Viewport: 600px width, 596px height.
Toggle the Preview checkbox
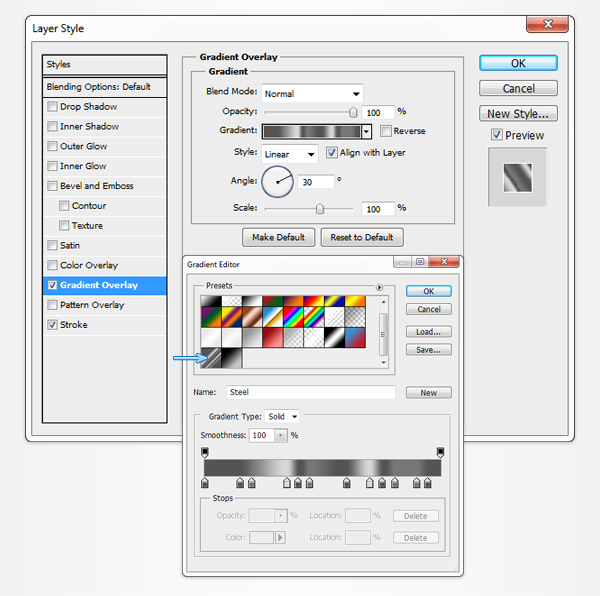497,135
